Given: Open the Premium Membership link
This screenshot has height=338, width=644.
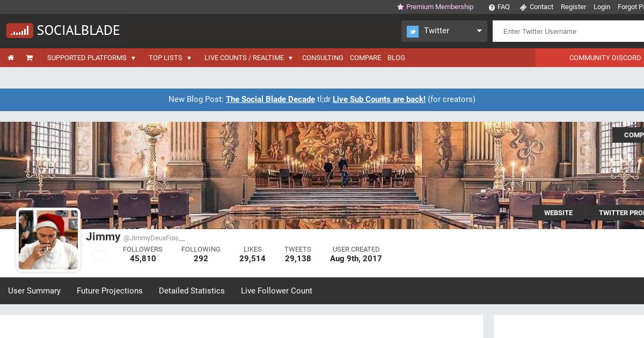Looking at the screenshot, I should 440,7.
